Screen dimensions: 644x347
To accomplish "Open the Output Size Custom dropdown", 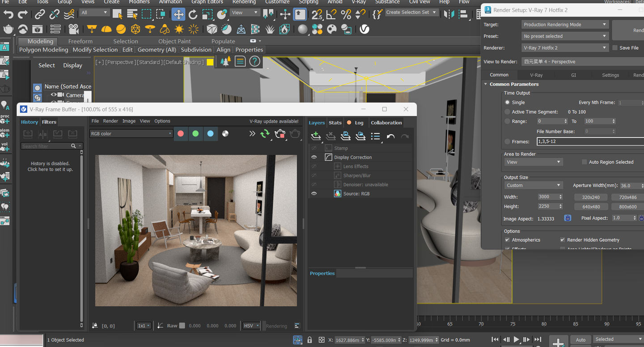I will 534,185.
